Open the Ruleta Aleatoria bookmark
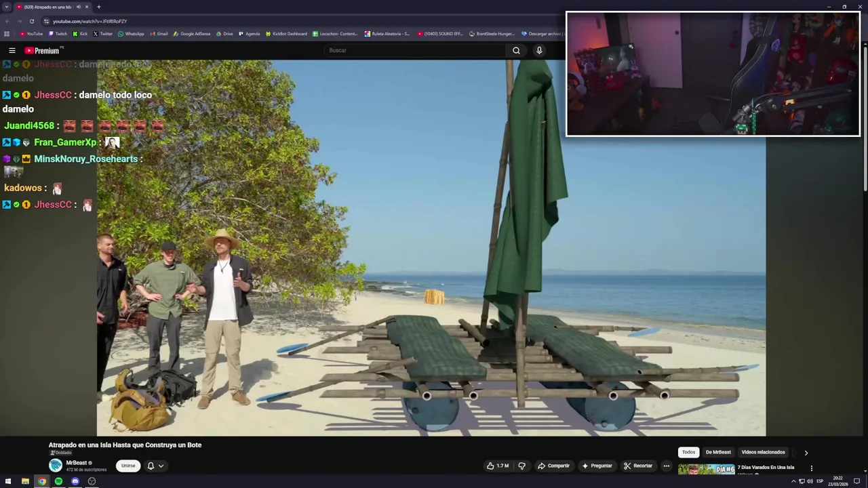Viewport: 868px width, 488px height. point(387,34)
